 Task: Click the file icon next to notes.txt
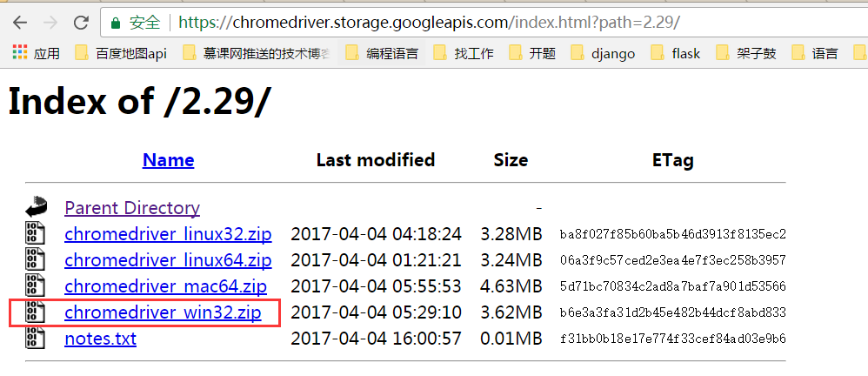tap(35, 339)
